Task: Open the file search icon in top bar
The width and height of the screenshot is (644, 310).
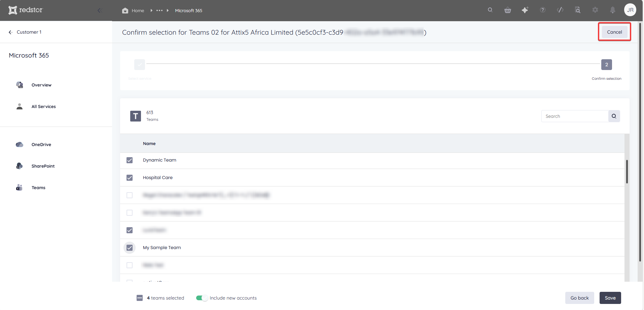Action: pos(578,10)
